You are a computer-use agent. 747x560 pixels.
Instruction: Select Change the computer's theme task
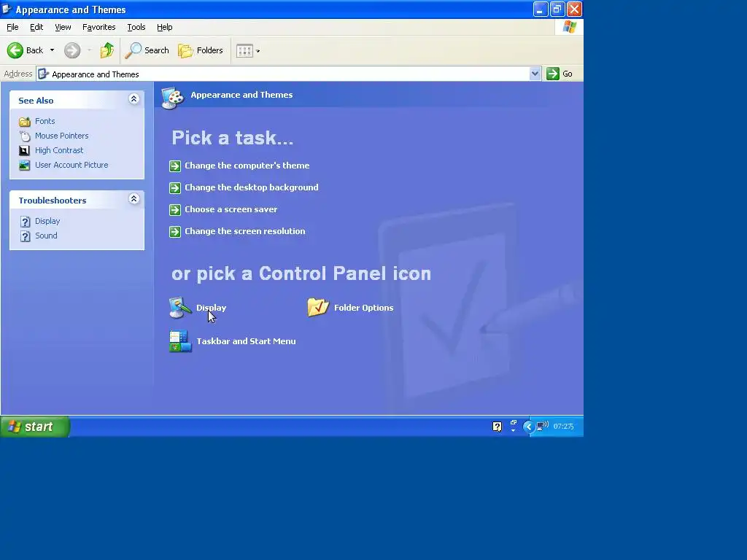coord(247,166)
